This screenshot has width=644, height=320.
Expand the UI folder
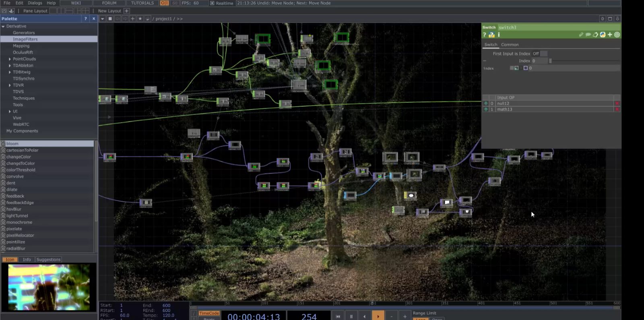click(10, 111)
